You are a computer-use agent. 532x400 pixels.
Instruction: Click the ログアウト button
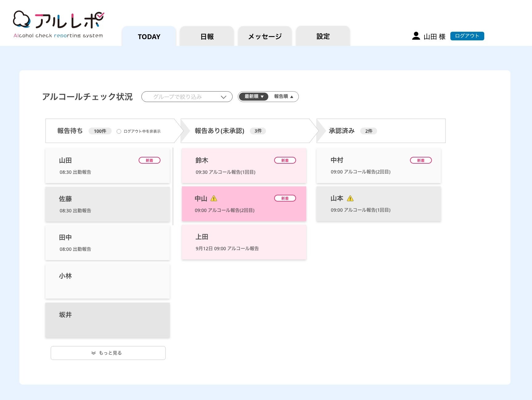tap(467, 36)
